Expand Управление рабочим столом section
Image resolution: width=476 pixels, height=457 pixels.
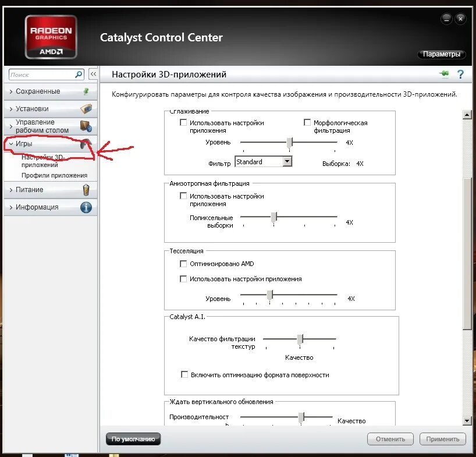click(51, 126)
